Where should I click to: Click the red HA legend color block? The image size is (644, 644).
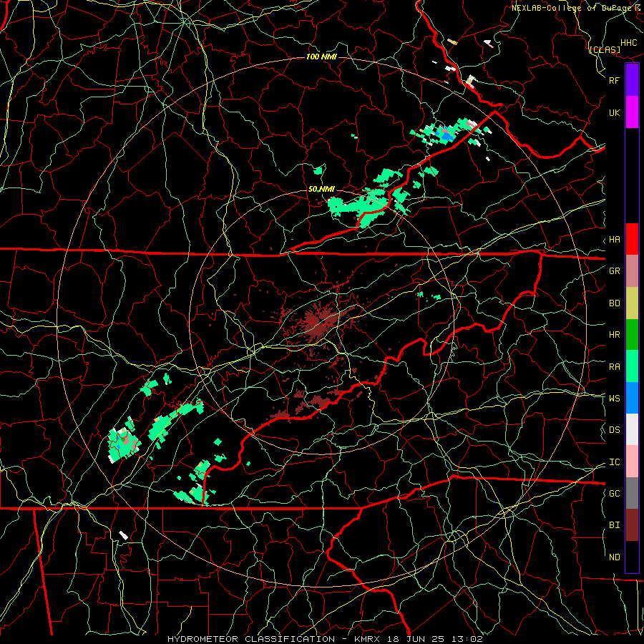click(x=632, y=239)
